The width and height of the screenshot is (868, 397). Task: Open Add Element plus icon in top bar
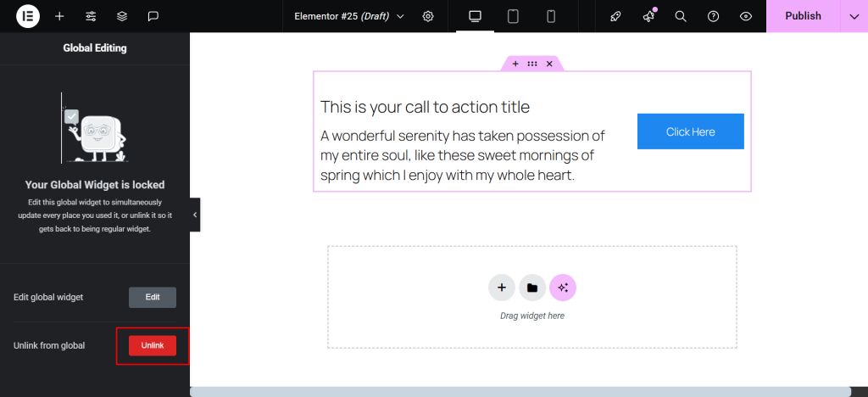click(59, 16)
